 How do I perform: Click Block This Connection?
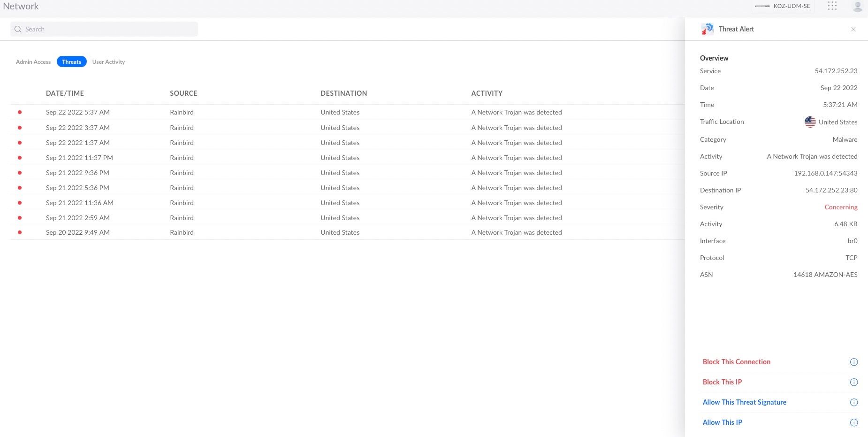[x=736, y=362]
